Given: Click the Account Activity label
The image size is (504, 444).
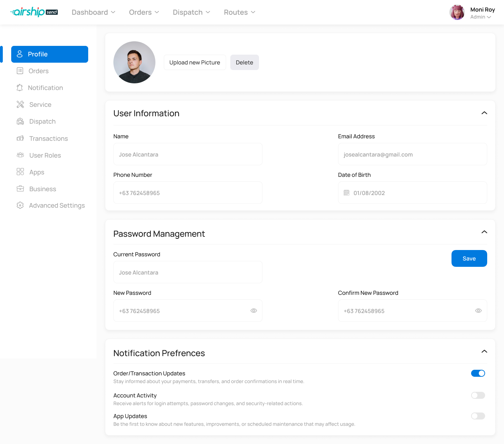Looking at the screenshot, I should pyautogui.click(x=135, y=395).
